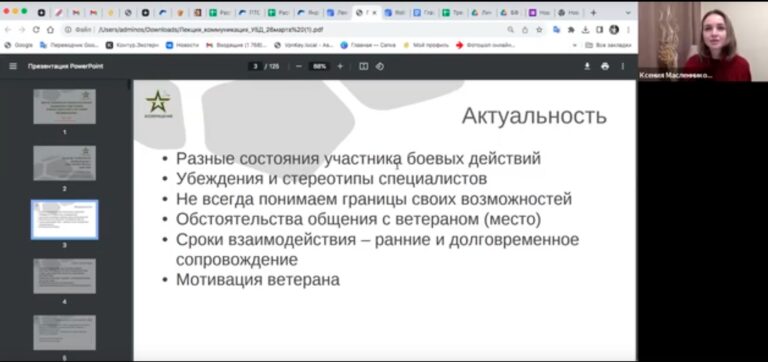Image resolution: width=768 pixels, height=362 pixels.
Task: Print the PDF document
Action: click(605, 66)
